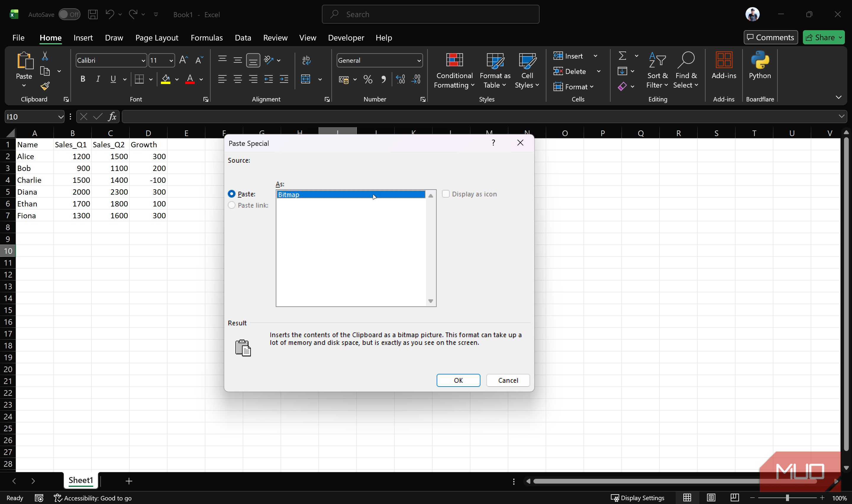Viewport: 852px width, 504px height.
Task: Open the font size dropdown
Action: click(171, 61)
